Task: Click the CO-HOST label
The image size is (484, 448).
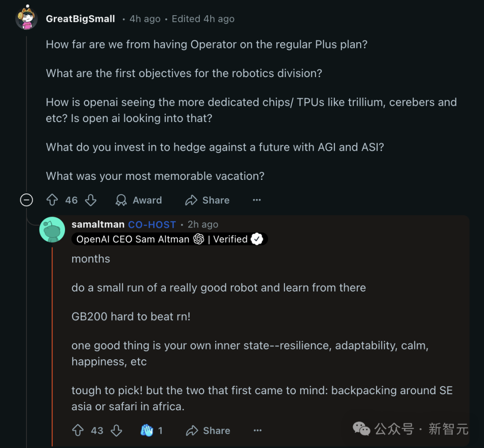Action: pos(152,224)
